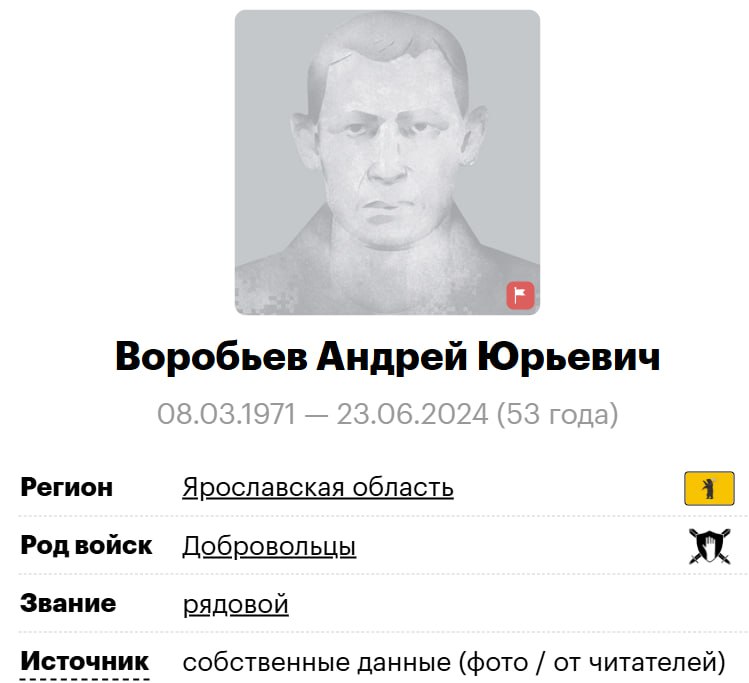Screen dimensions: 749x683
Task: Click the Род войск field label
Action: 86,545
